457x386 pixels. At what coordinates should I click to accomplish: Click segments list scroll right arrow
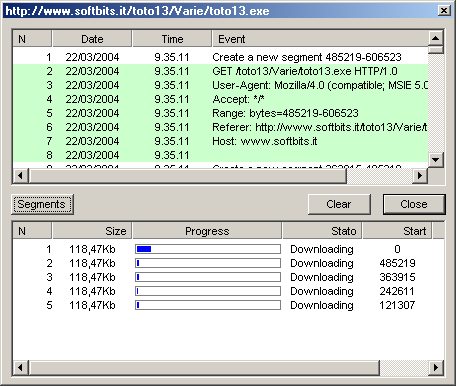pyautogui.click(x=435, y=368)
